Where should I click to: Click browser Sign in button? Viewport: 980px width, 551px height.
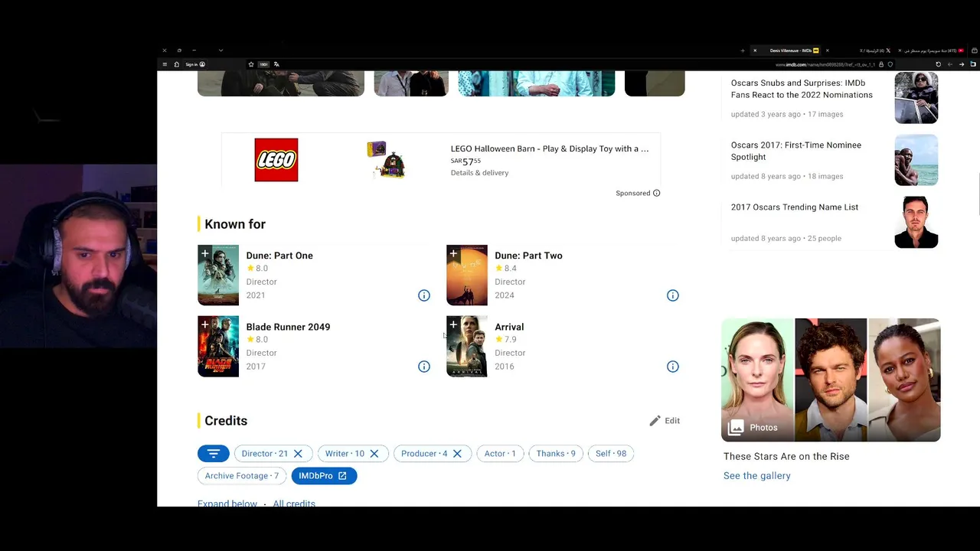(195, 64)
